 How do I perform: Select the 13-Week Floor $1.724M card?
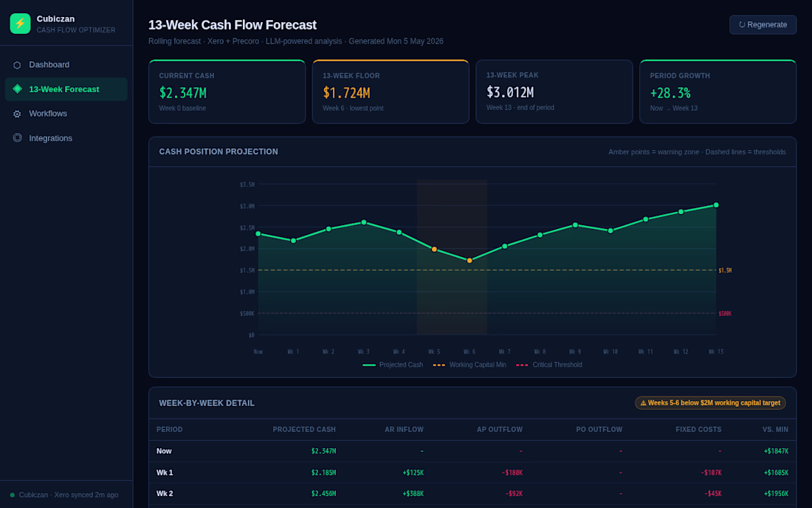click(390, 92)
